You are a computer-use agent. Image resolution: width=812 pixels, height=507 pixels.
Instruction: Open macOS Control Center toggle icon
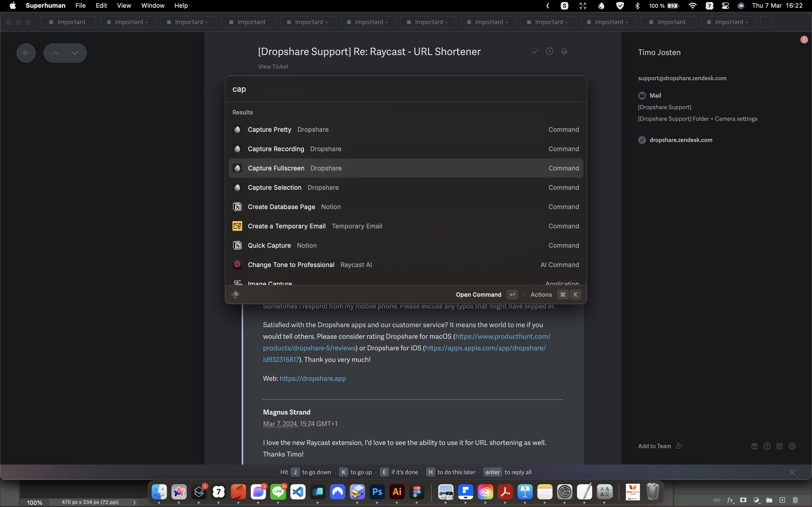tap(725, 5)
